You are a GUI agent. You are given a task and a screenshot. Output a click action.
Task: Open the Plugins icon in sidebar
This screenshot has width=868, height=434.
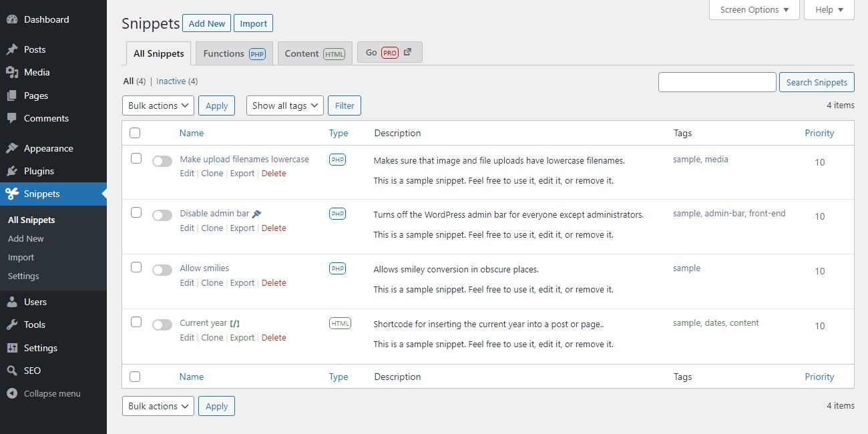13,171
